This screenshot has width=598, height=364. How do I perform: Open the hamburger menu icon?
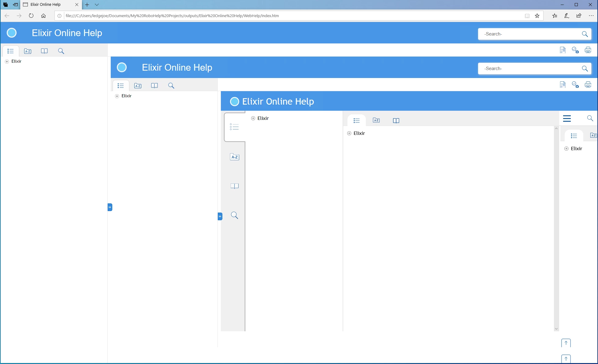[567, 119]
